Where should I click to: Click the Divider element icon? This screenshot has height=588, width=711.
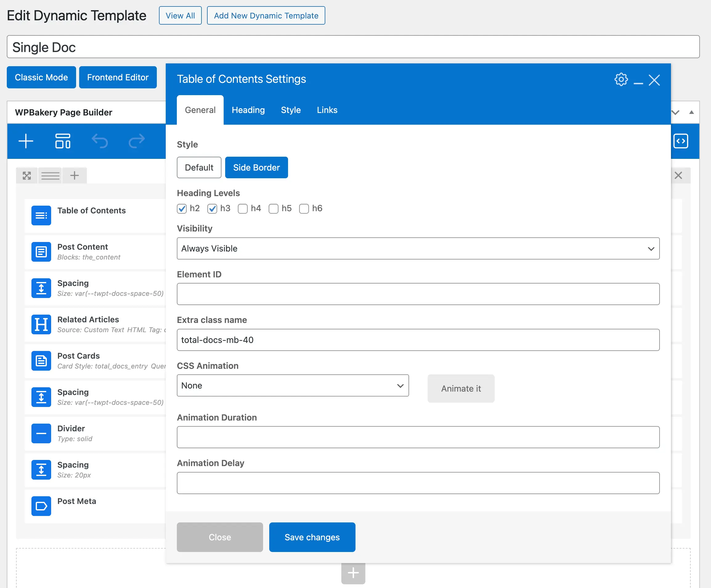pyautogui.click(x=41, y=433)
